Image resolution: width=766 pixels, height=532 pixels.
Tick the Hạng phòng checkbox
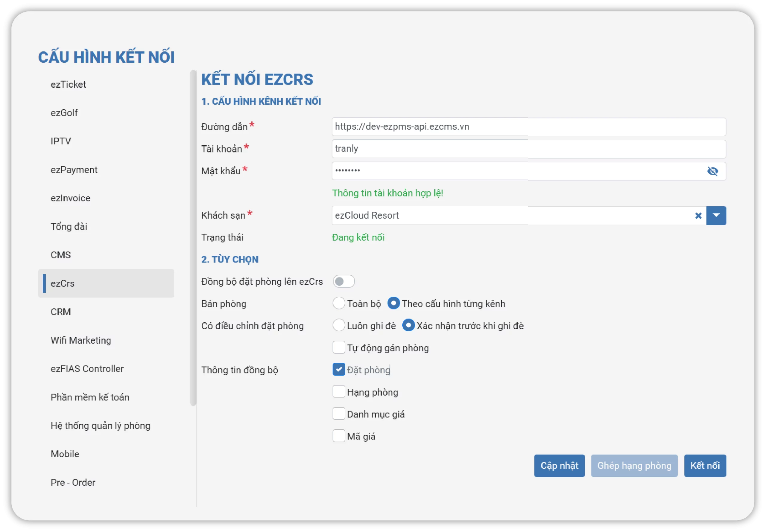338,392
